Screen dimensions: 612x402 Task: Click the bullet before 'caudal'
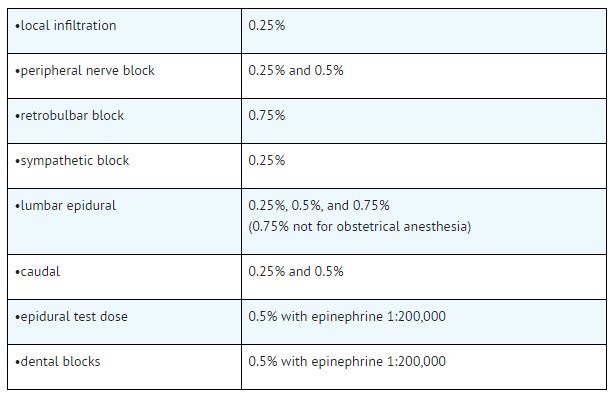coord(18,272)
